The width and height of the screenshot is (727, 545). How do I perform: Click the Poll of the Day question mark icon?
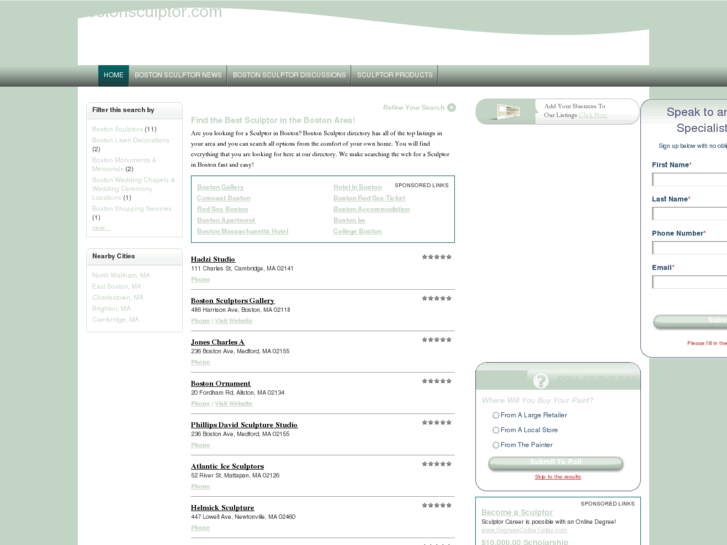(x=540, y=381)
